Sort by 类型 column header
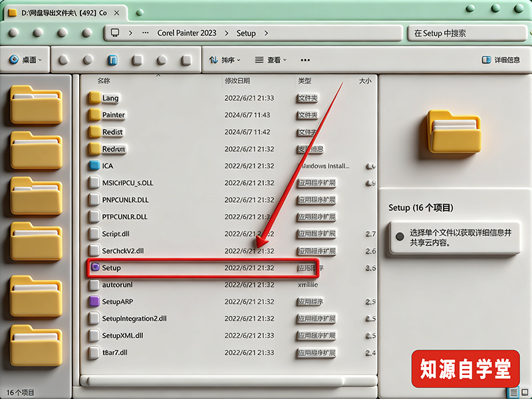532x399 pixels. (x=305, y=80)
